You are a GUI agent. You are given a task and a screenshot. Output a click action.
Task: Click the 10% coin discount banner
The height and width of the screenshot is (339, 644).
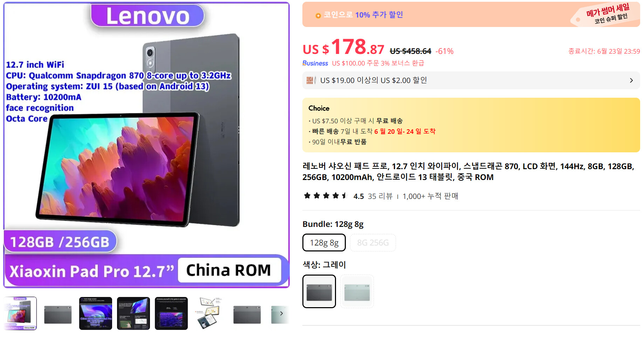[x=471, y=14]
